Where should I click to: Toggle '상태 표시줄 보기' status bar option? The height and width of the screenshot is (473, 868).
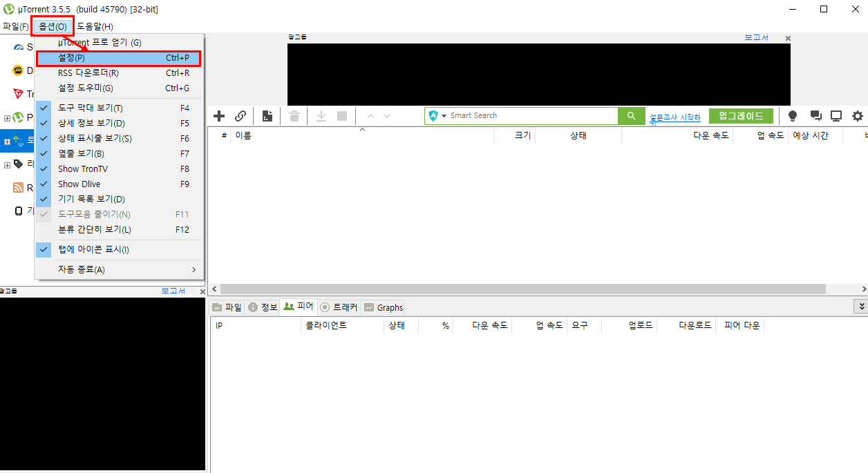coord(120,138)
